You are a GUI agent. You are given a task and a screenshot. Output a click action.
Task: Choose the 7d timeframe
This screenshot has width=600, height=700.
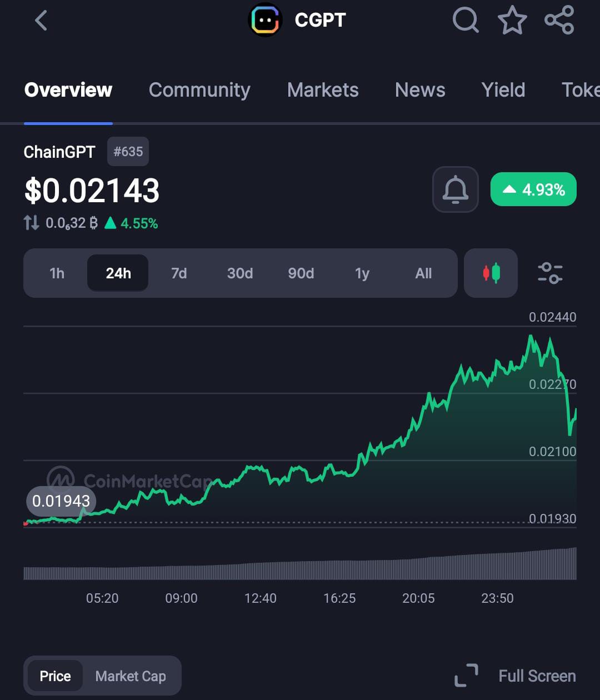point(179,273)
